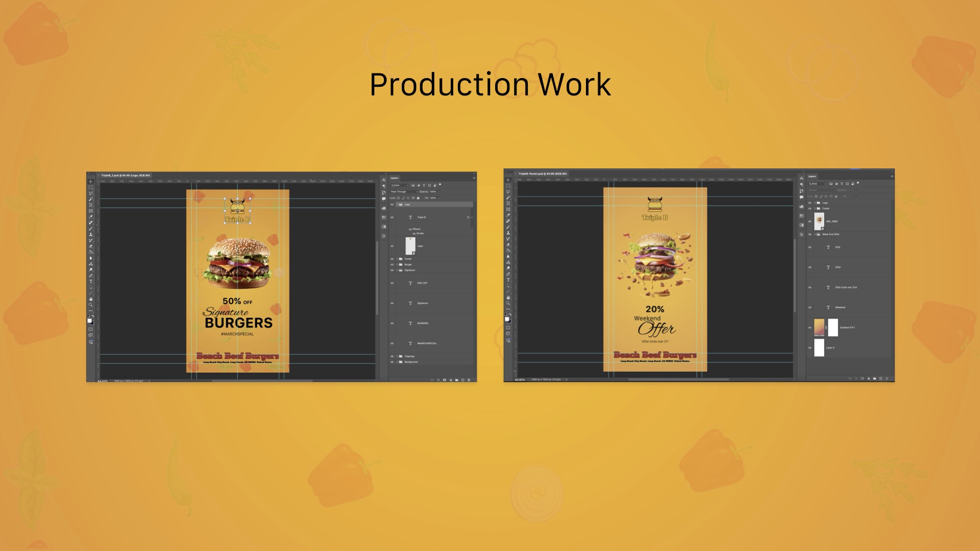Image resolution: width=980 pixels, height=551 pixels.
Task: Hide the IMG_2992 layer in the right document
Action: pos(810,221)
